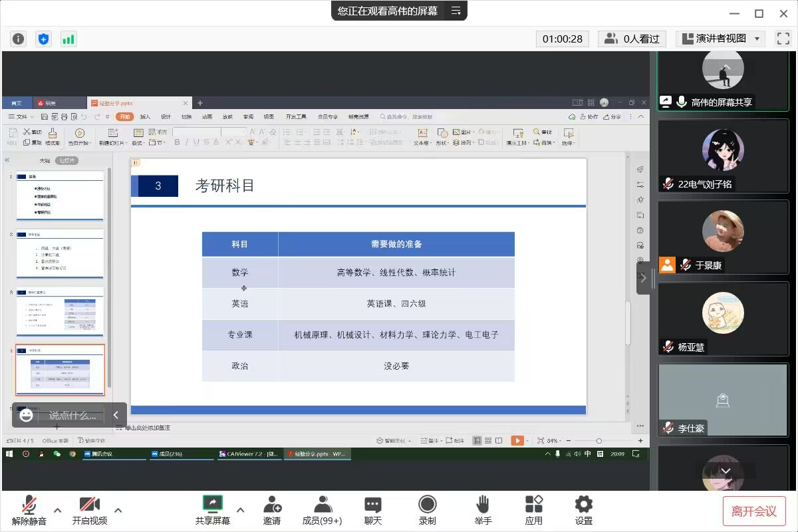Type in the 说点什么 chat field

click(72, 416)
